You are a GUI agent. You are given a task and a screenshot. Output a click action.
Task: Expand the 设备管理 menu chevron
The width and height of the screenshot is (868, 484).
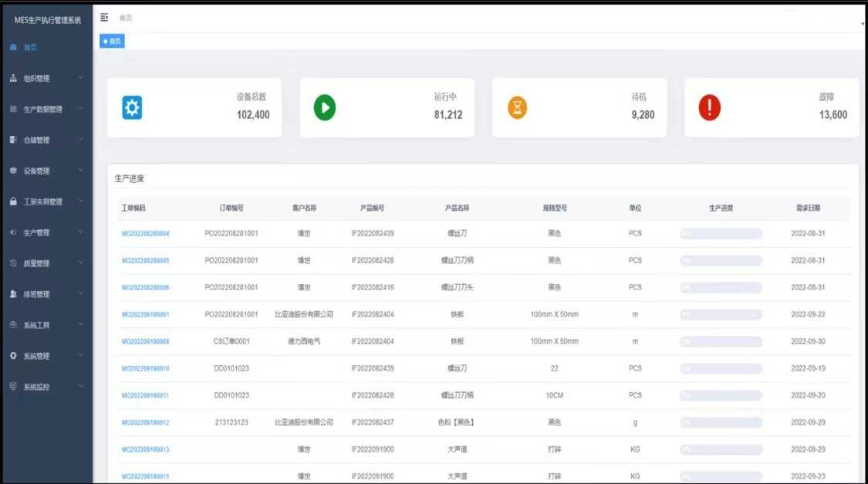(80, 171)
